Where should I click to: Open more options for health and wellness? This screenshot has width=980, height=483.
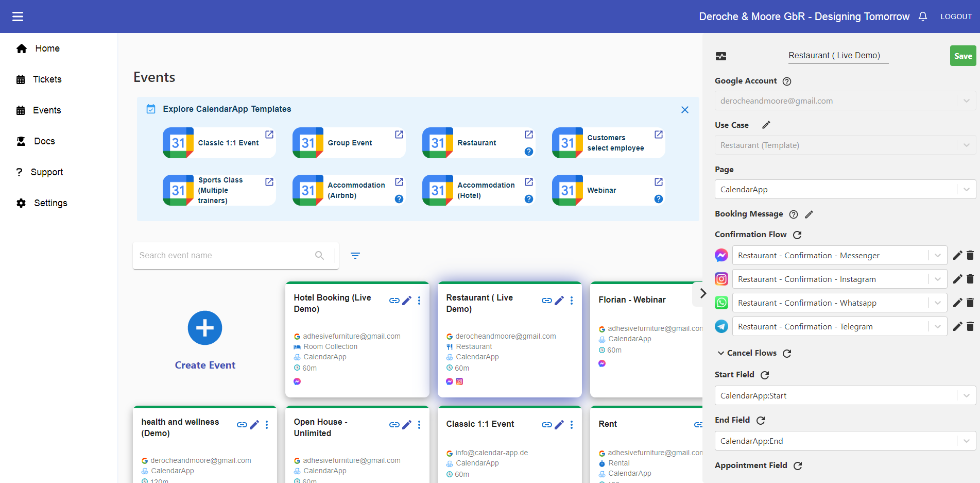coord(267,425)
